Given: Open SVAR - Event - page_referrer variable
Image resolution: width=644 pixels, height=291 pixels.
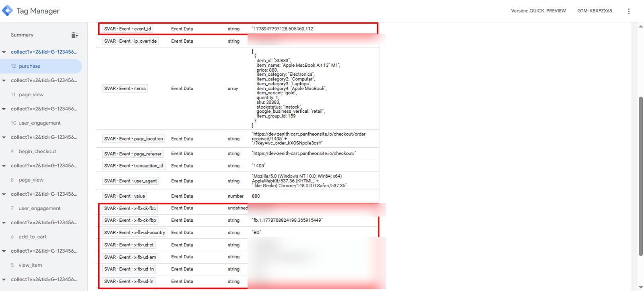Looking at the screenshot, I should click(133, 154).
